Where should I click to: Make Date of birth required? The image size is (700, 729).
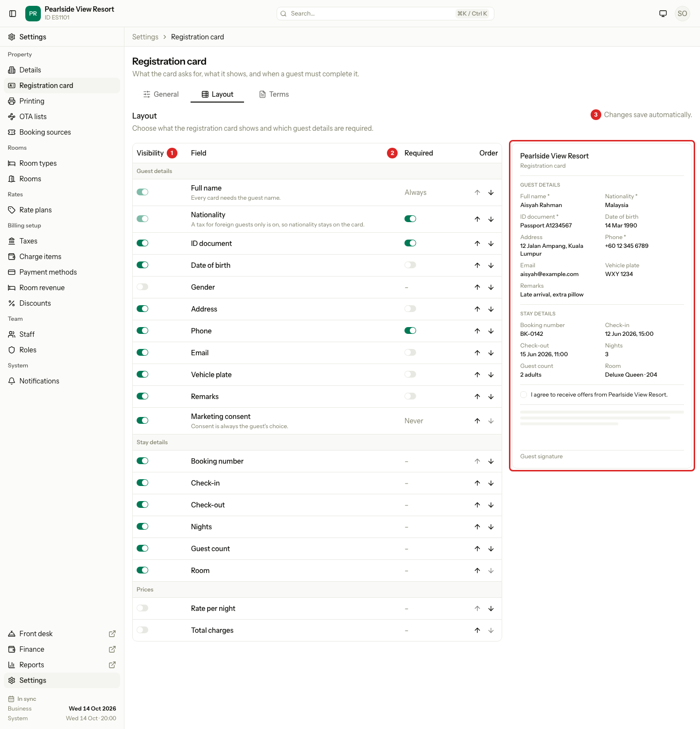(410, 265)
